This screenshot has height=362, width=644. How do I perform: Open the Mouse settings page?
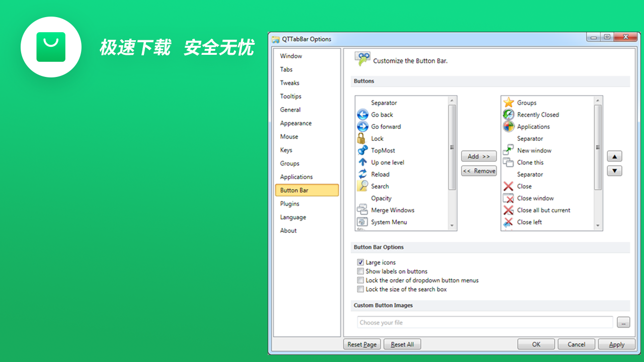coord(307,136)
